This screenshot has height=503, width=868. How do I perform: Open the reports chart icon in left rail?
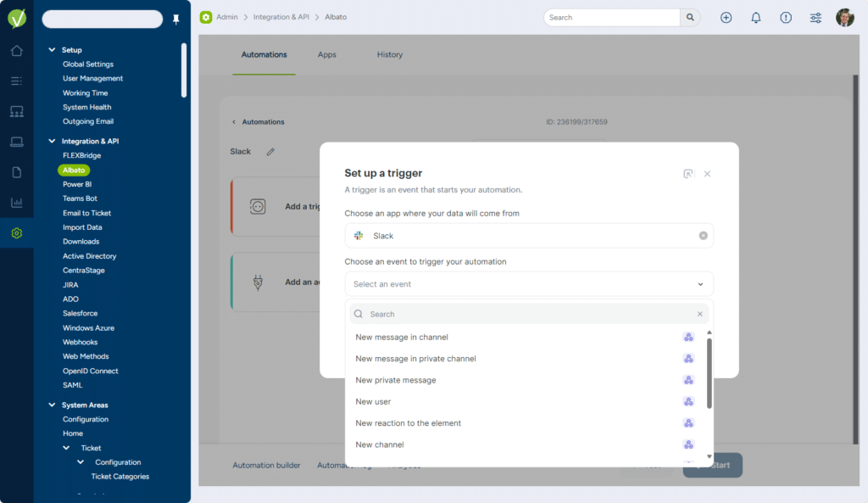[16, 203]
